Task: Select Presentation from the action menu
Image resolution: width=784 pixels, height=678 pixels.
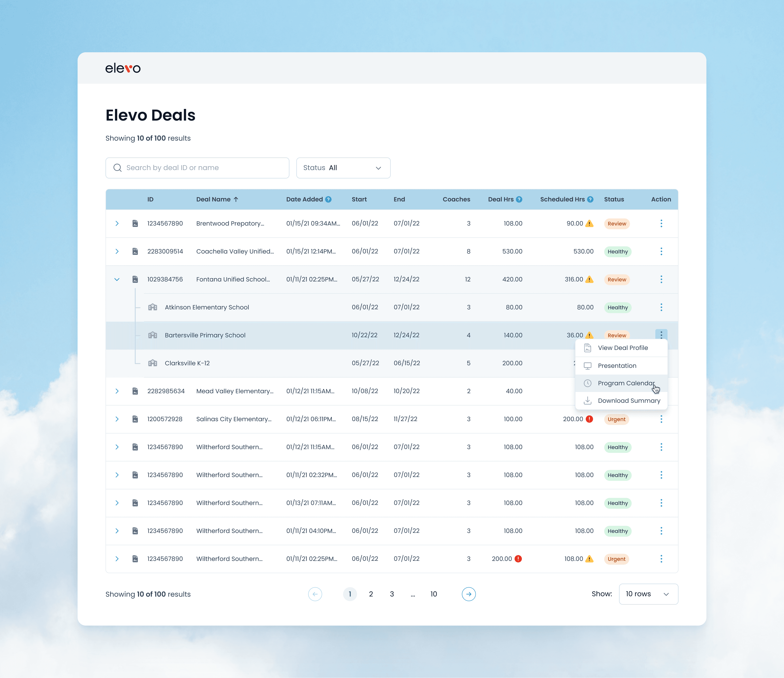Action: click(x=621, y=366)
